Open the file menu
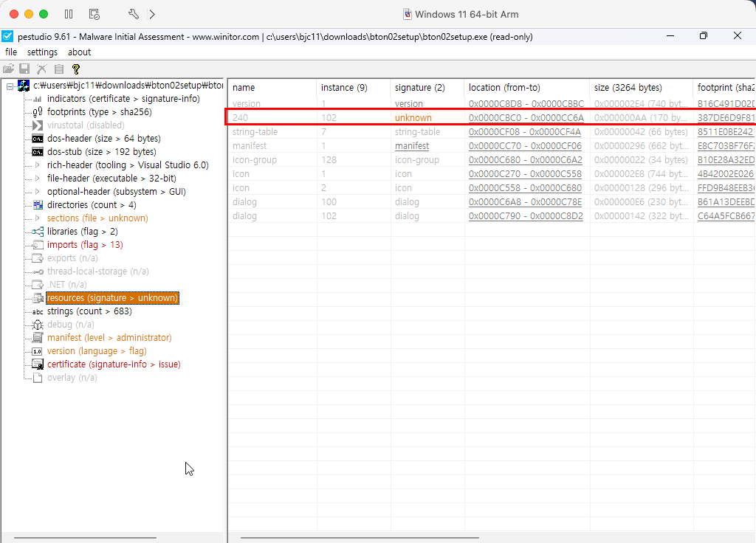The width and height of the screenshot is (756, 543). (11, 52)
